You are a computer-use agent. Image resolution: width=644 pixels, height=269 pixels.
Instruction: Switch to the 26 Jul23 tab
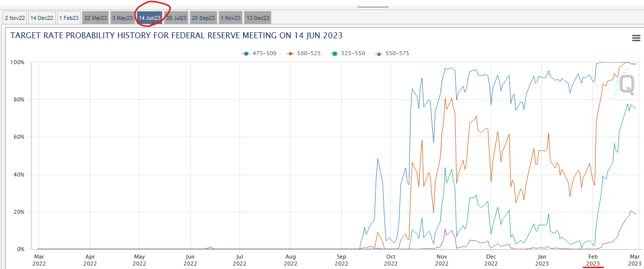[176, 18]
